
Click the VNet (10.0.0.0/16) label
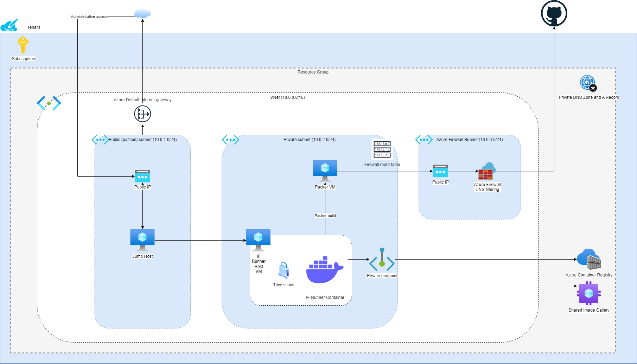click(x=288, y=97)
